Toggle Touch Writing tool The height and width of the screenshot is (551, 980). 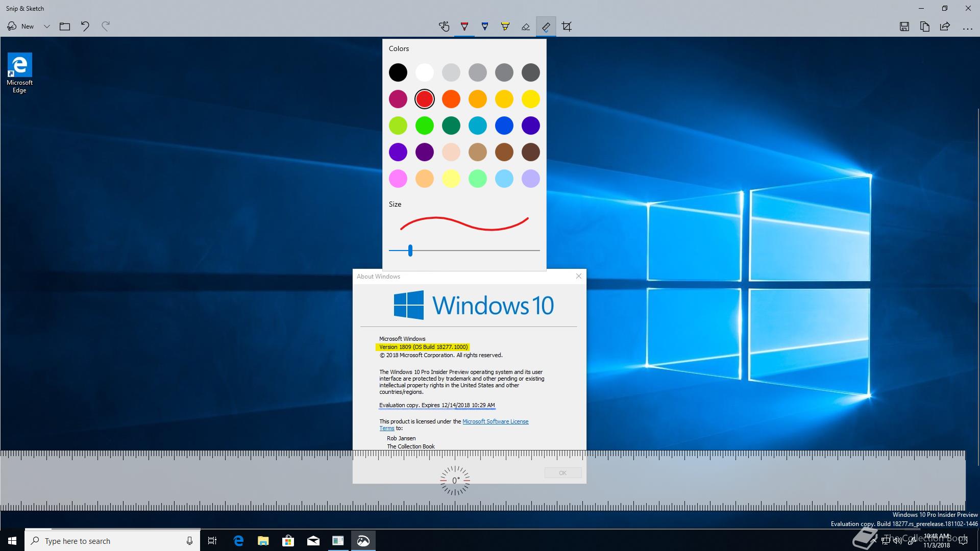pyautogui.click(x=444, y=27)
